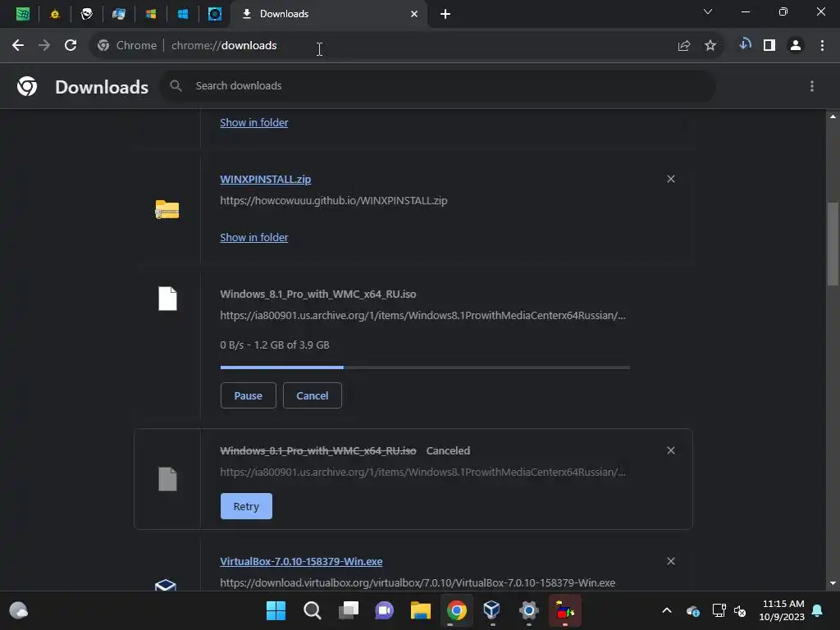Go back using the browser back arrow

pos(18,46)
